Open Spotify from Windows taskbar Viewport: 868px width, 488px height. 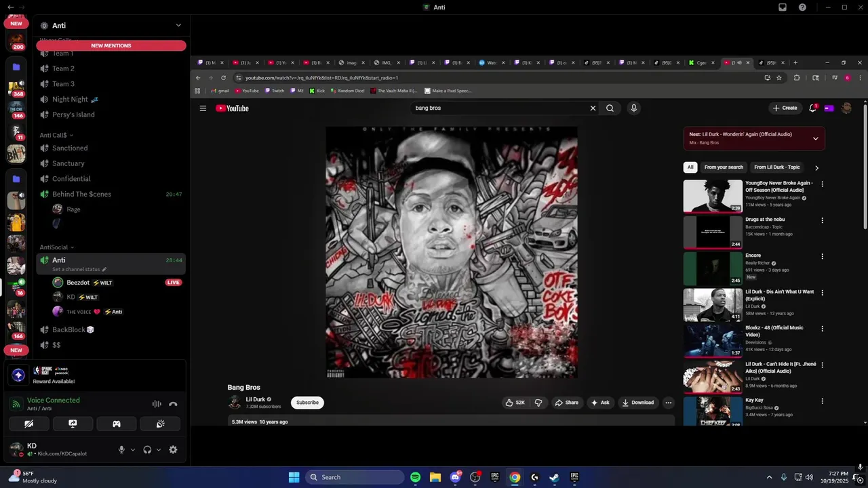416,477
